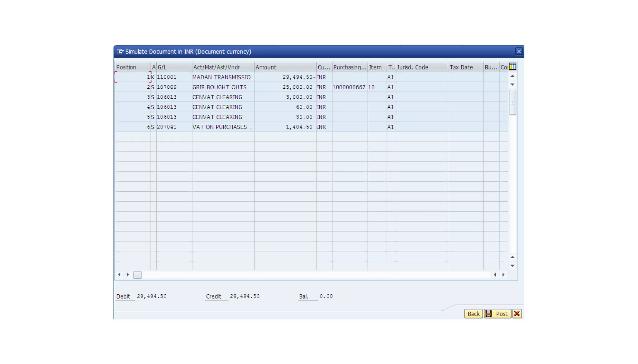The image size is (638, 364).
Task: Click the GRIR BOUGHT OUTS entry
Action: pyautogui.click(x=219, y=87)
